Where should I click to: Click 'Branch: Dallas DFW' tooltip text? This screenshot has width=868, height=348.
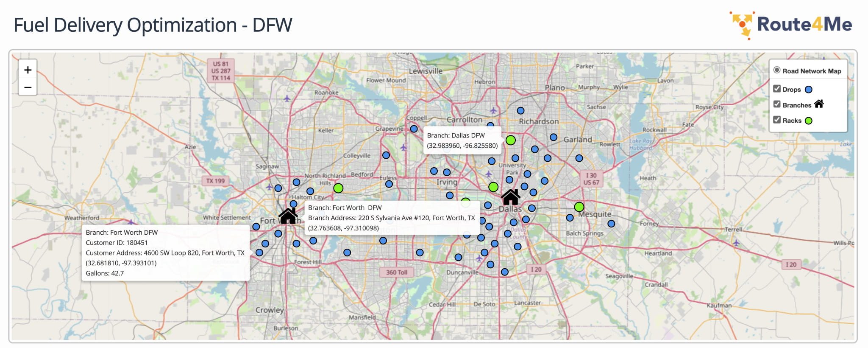456,135
